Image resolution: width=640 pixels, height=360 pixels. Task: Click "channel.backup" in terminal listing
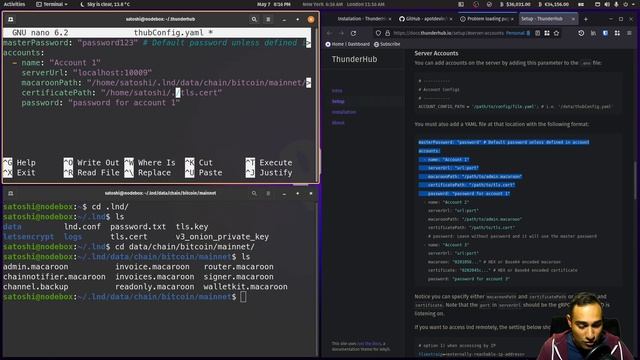pos(36,287)
